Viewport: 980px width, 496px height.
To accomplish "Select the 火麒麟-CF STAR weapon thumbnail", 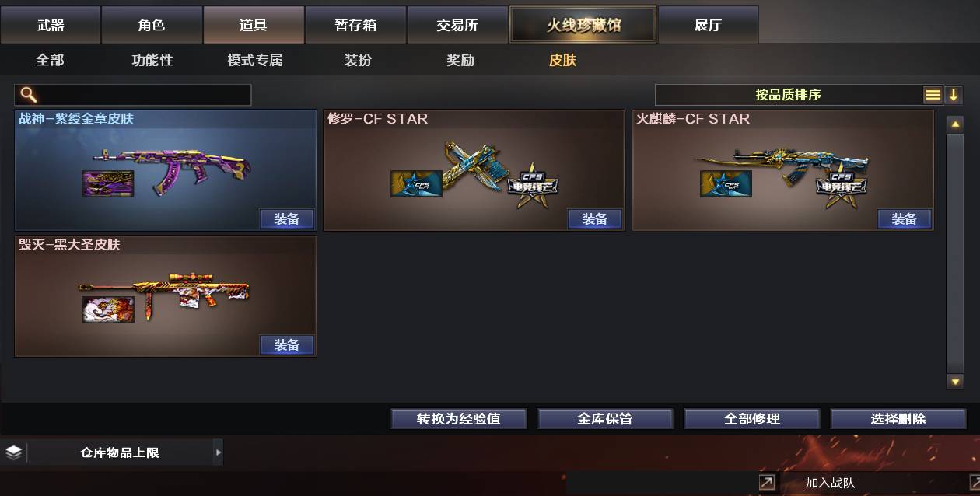I will pos(782,173).
